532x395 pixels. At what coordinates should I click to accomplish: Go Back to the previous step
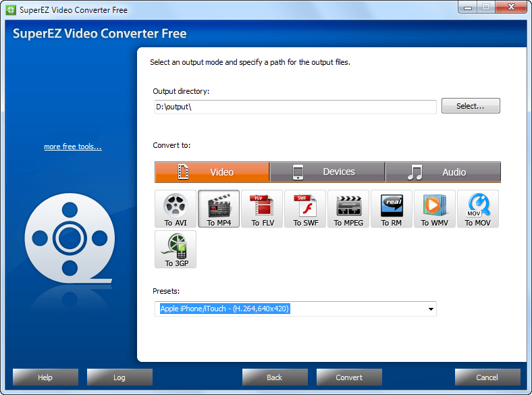point(275,377)
